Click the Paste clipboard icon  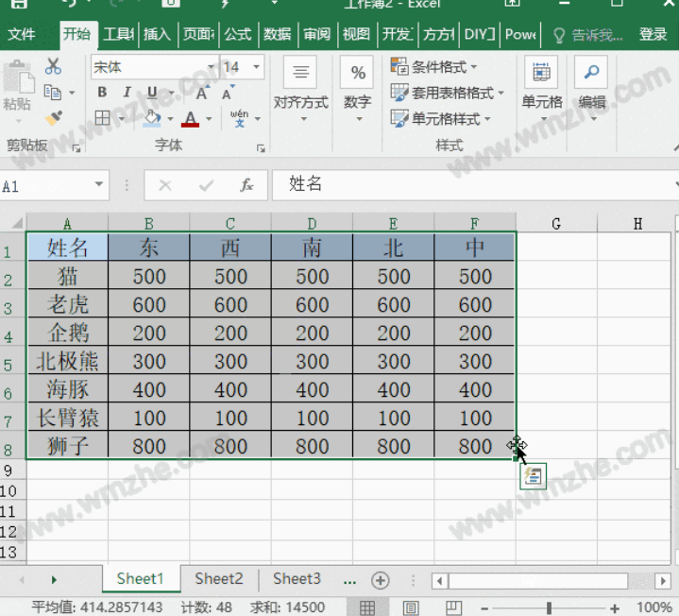pyautogui.click(x=18, y=77)
